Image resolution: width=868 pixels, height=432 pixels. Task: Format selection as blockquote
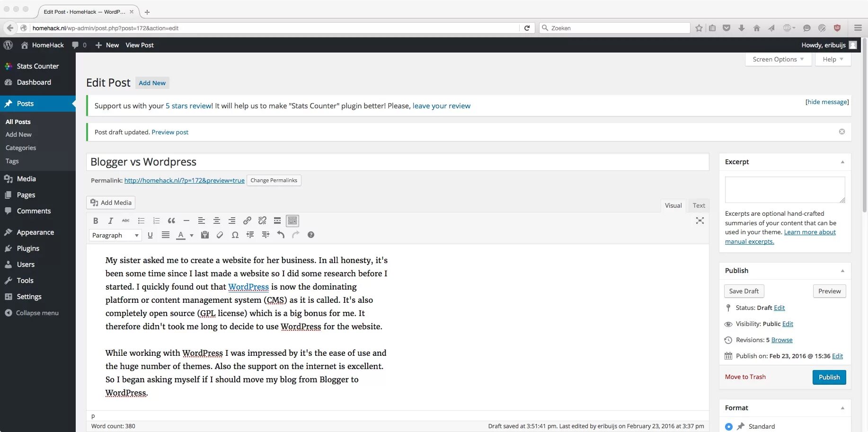click(171, 220)
